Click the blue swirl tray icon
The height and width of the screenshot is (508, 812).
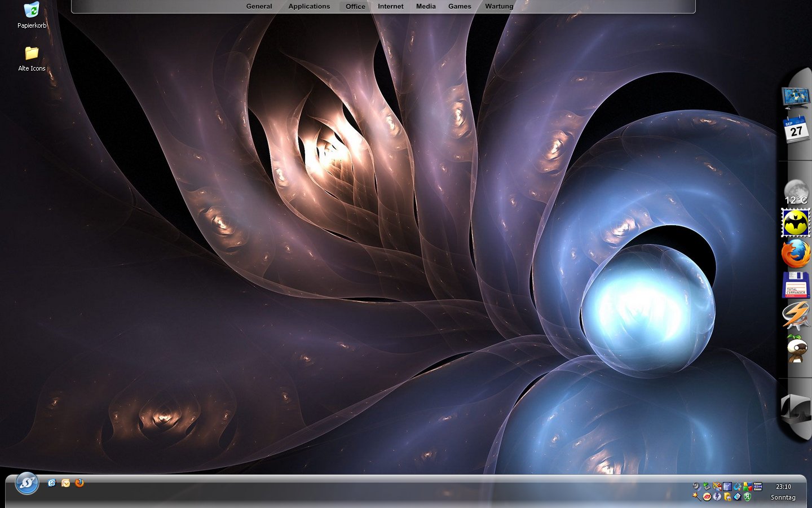[x=738, y=487]
